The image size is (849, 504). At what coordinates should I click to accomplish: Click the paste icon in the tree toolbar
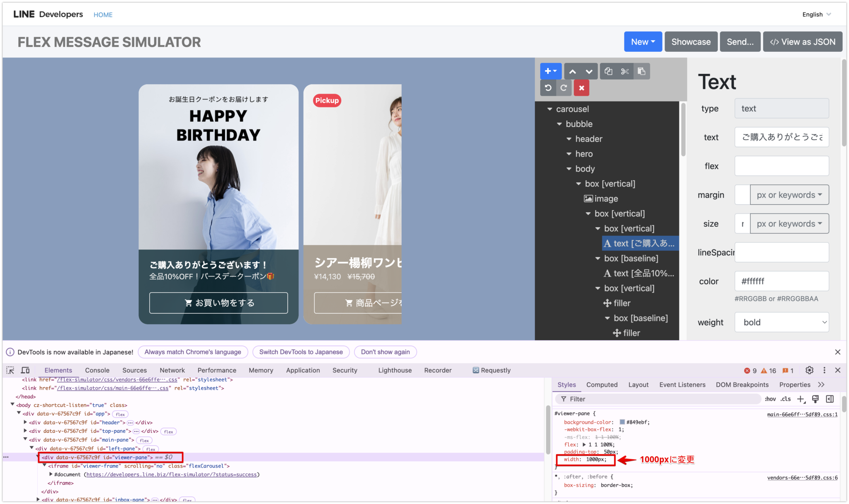pyautogui.click(x=642, y=71)
